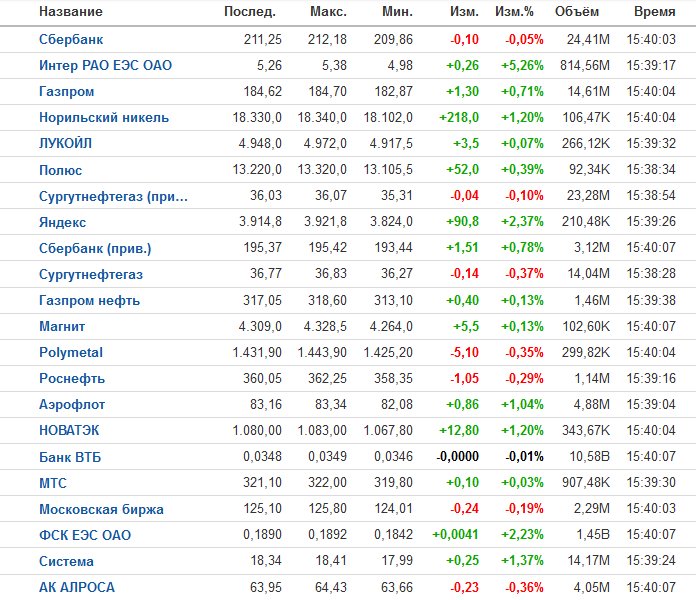Viewport: 696px width, 600px height.
Task: Click ЛУКОЙЛ volume 266,12K
Action: [586, 143]
